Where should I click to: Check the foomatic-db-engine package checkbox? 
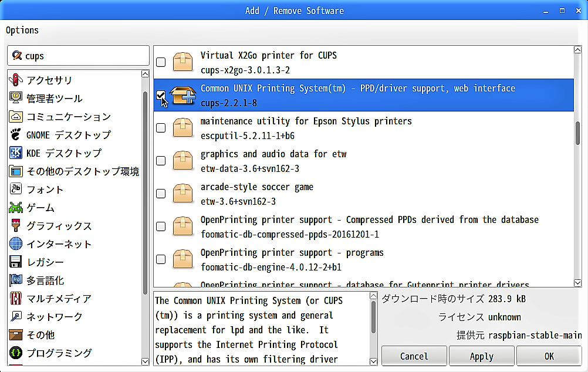pos(161,259)
